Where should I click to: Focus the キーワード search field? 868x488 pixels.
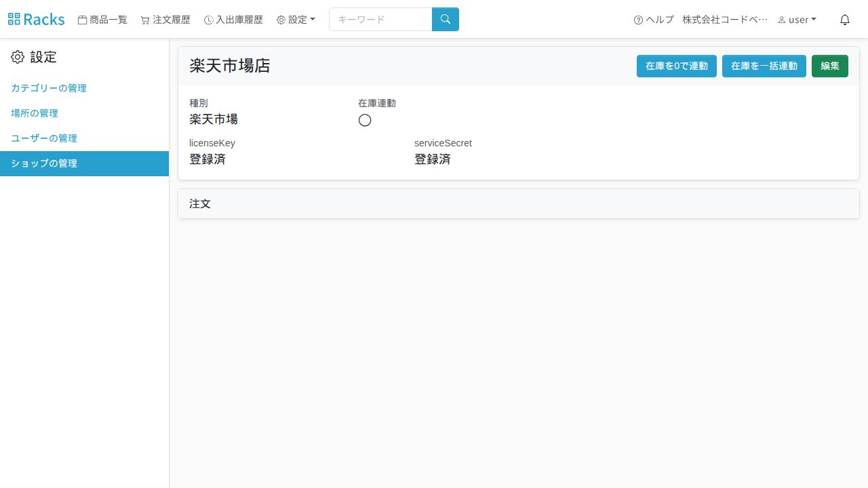click(x=380, y=19)
